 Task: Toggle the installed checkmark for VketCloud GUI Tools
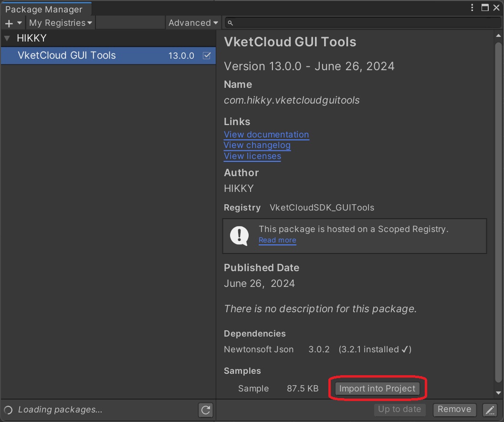[207, 55]
